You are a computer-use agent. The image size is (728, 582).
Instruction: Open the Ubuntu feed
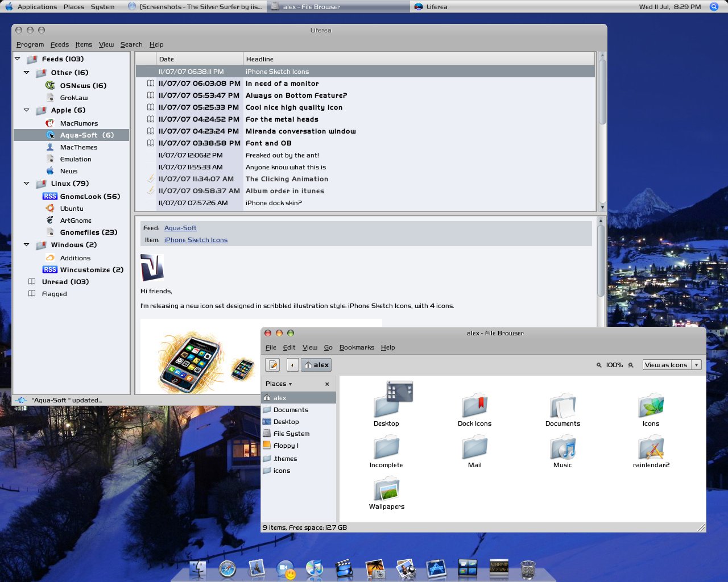72,209
